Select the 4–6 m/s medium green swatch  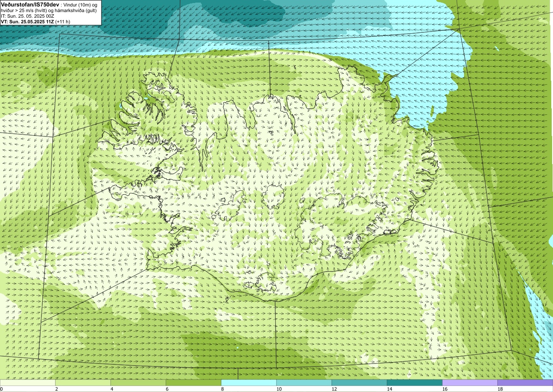pyautogui.click(x=138, y=383)
